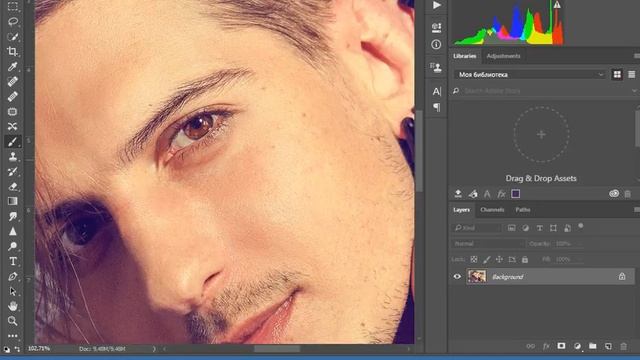Screen dimensions: 640x360
Task: Click the histogram cached data warning triangle
Action: 557,5
